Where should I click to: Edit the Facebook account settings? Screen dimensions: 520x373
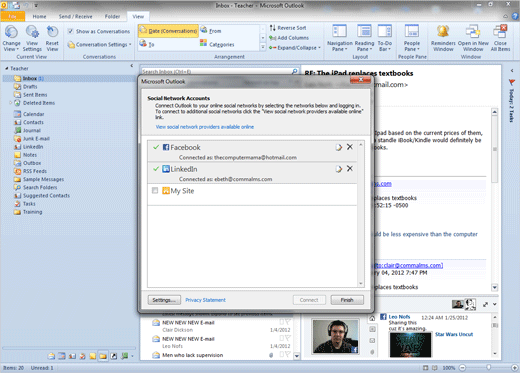(339, 147)
